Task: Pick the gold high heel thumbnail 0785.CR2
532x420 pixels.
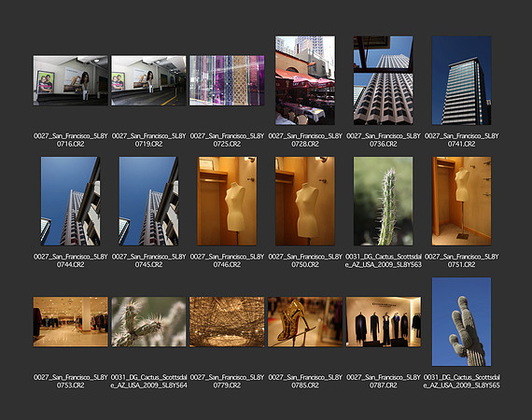Action: [x=305, y=322]
